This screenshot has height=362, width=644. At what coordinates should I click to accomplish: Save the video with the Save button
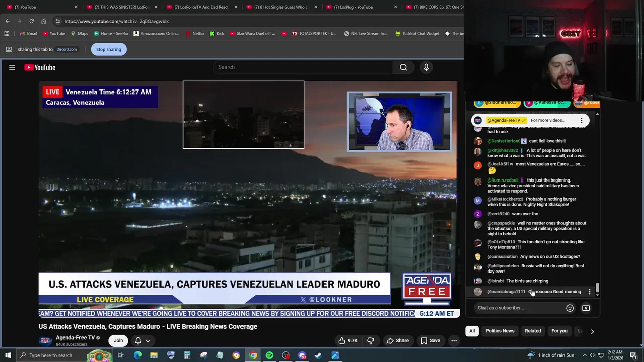(430, 341)
